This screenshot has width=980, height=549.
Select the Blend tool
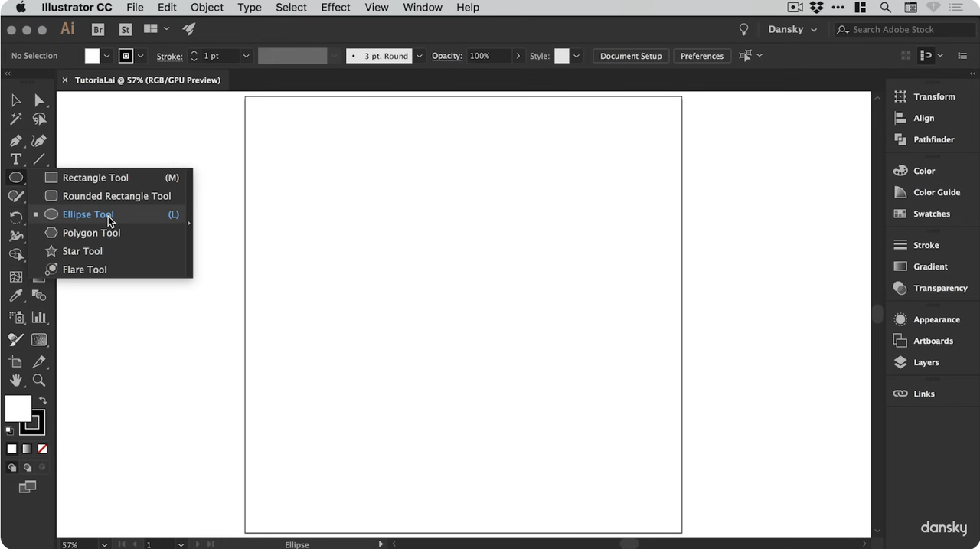(x=39, y=296)
